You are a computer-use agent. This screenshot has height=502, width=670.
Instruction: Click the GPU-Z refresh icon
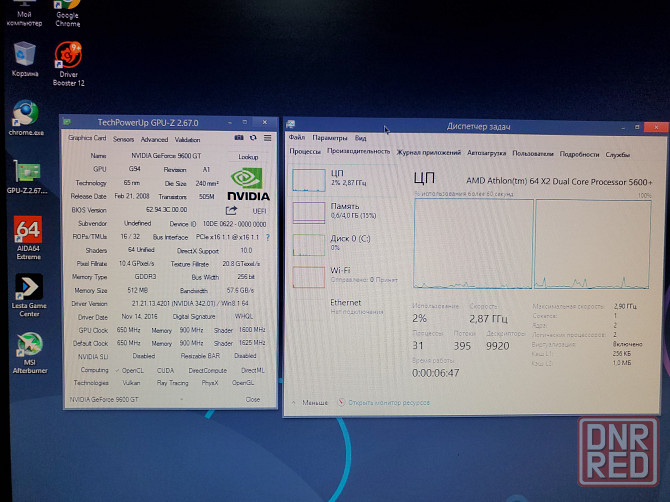[x=253, y=138]
